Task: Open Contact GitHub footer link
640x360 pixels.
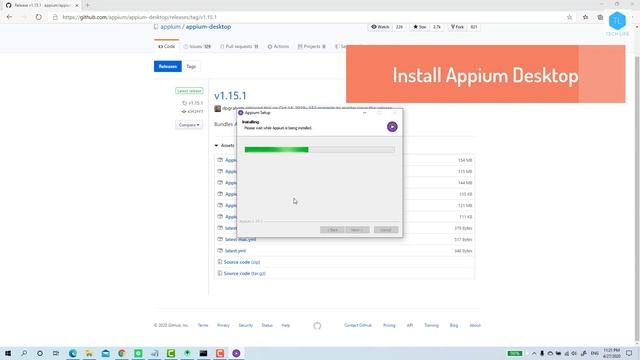Action: coord(358,325)
